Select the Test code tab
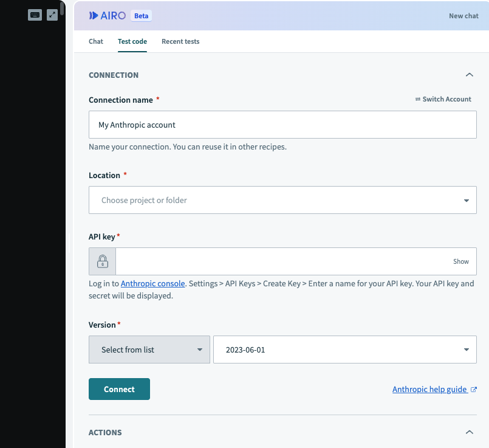The width and height of the screenshot is (489, 448). tap(132, 41)
